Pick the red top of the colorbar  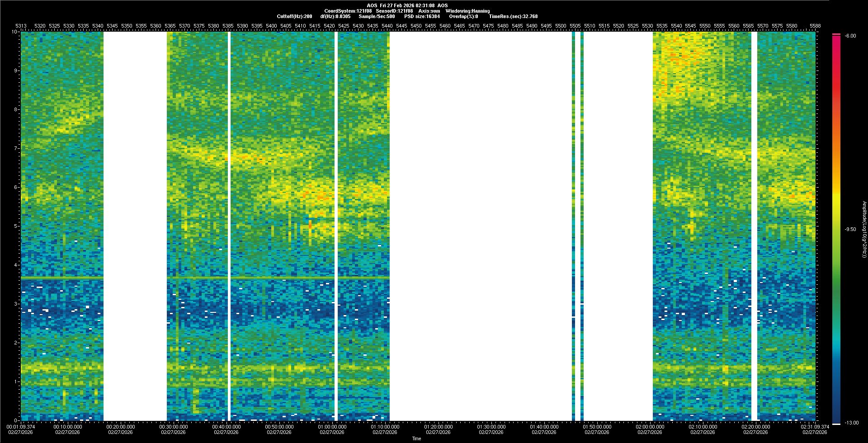(836, 37)
